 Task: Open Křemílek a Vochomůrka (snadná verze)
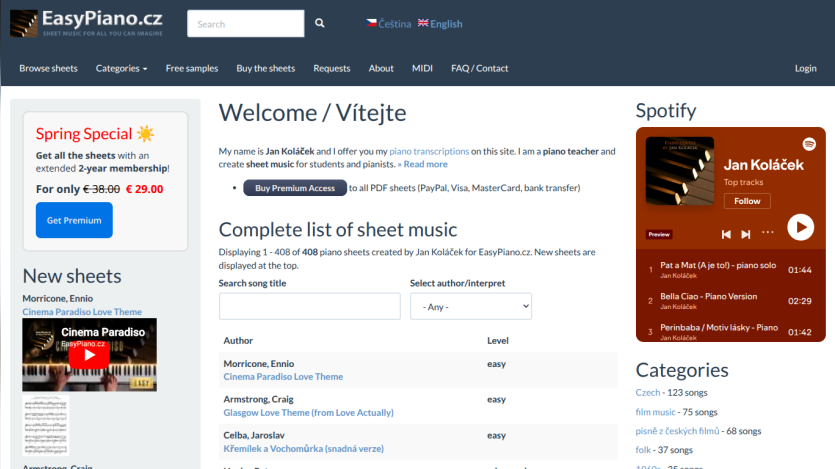click(x=304, y=449)
